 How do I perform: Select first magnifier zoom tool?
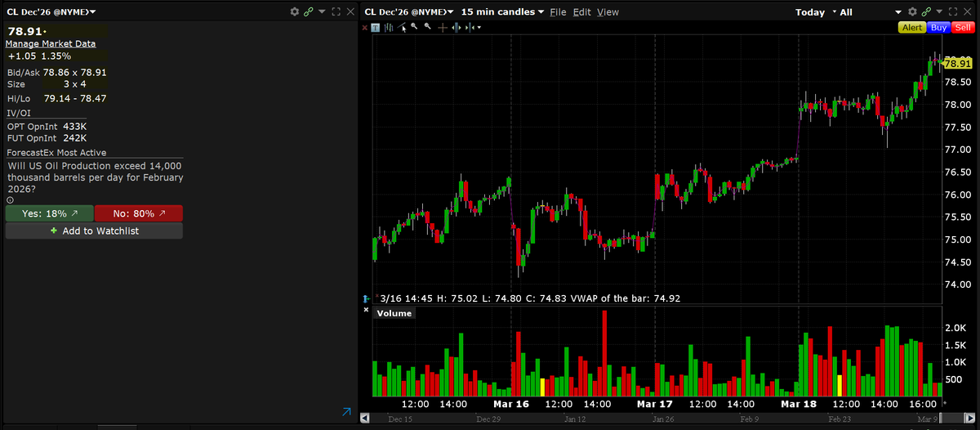click(x=414, y=26)
